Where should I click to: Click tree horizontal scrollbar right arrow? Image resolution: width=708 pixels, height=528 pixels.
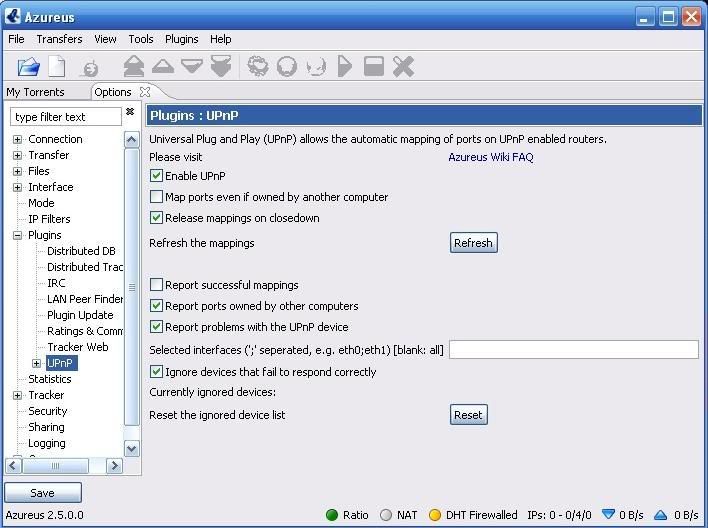point(114,466)
